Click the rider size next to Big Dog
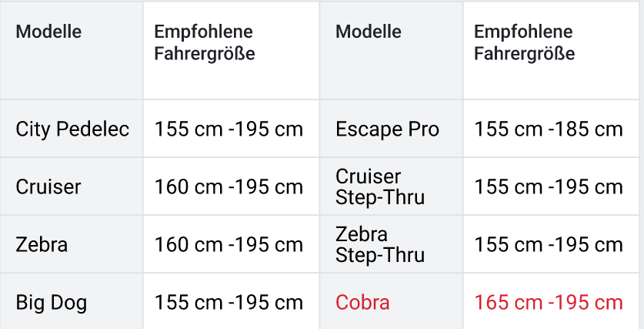 click(x=229, y=302)
